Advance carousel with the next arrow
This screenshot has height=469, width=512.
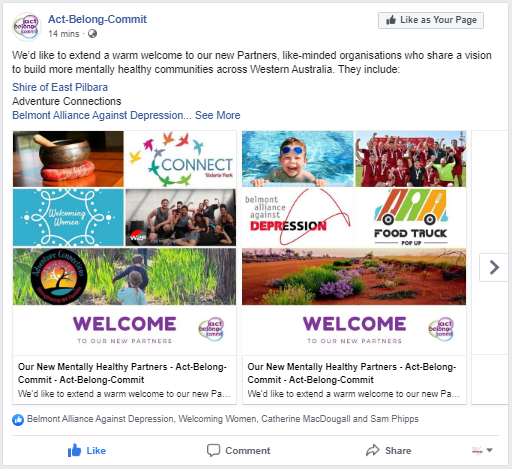pos(494,267)
